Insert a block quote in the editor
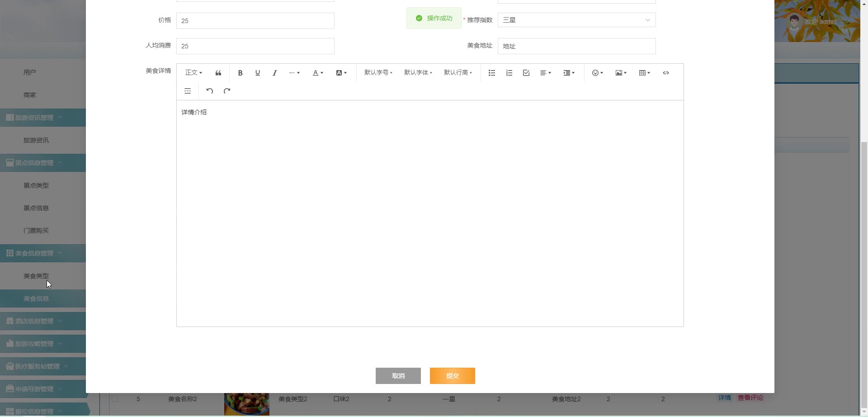 point(218,73)
